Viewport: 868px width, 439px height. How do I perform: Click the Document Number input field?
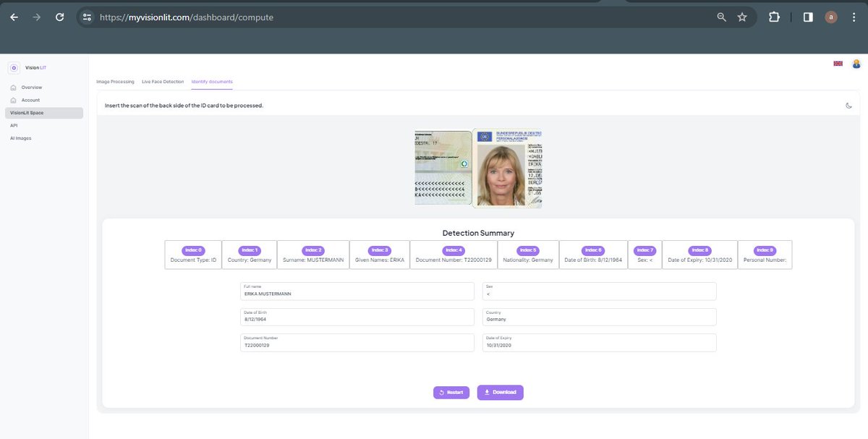tap(358, 343)
